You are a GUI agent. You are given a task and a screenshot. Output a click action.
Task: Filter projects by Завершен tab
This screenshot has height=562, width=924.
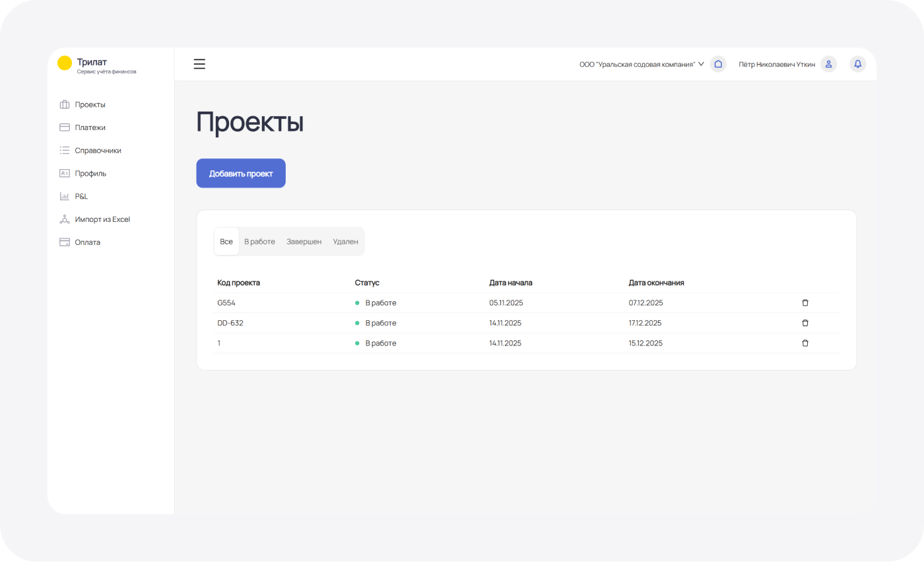coord(304,242)
